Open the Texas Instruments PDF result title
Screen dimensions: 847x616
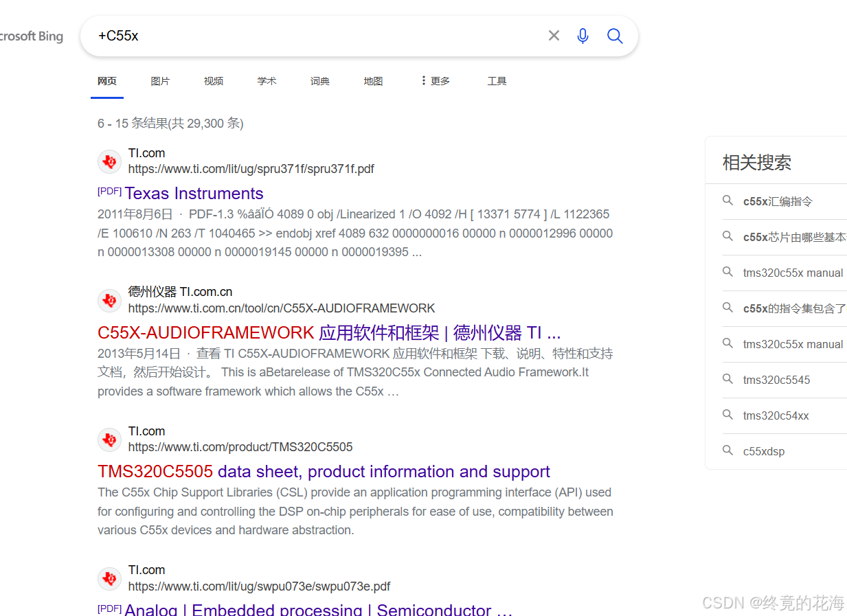point(194,193)
